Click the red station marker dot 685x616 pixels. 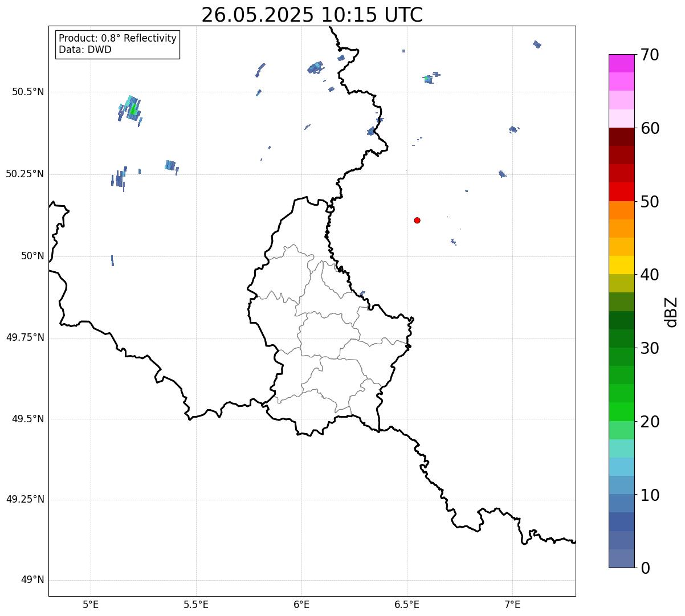tap(417, 220)
